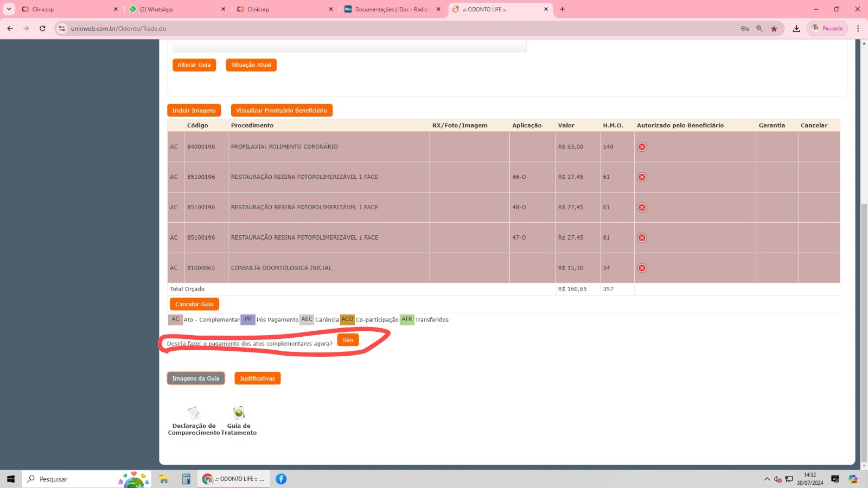Click the PP legend color swatch
868x488 pixels.
(248, 319)
